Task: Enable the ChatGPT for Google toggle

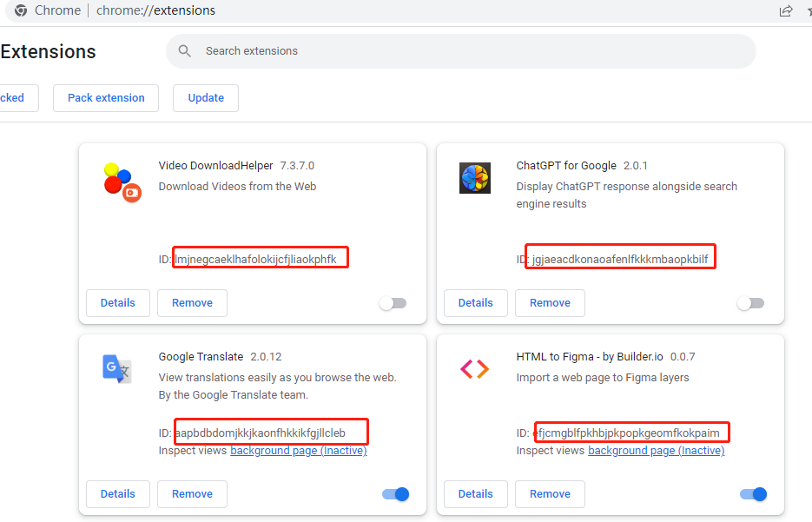Action: coord(751,303)
